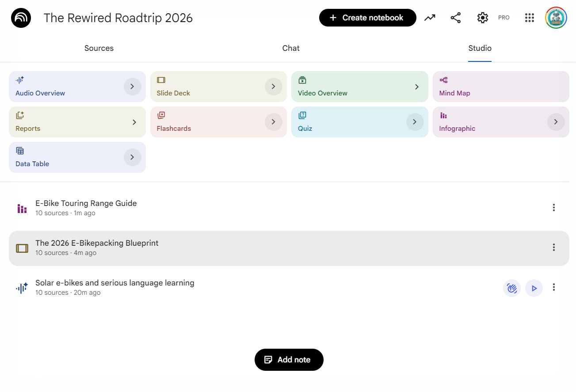Screen dimensions: 576x392
Task: Play the Solar e-bikes audio overview
Action: coord(534,288)
